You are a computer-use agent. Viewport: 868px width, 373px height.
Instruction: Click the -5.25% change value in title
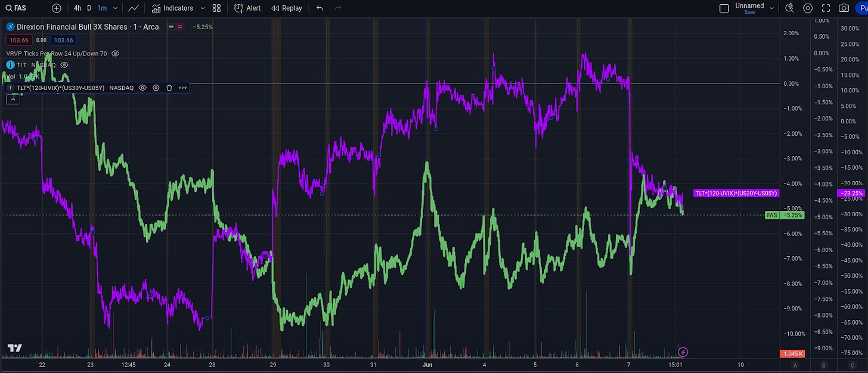pos(203,27)
